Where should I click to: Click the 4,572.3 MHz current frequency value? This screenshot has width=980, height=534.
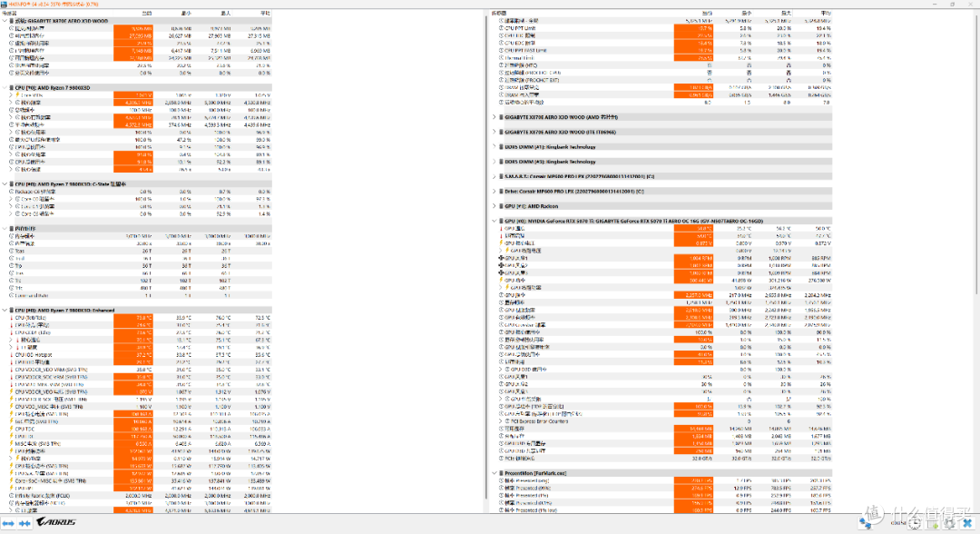tap(133, 124)
